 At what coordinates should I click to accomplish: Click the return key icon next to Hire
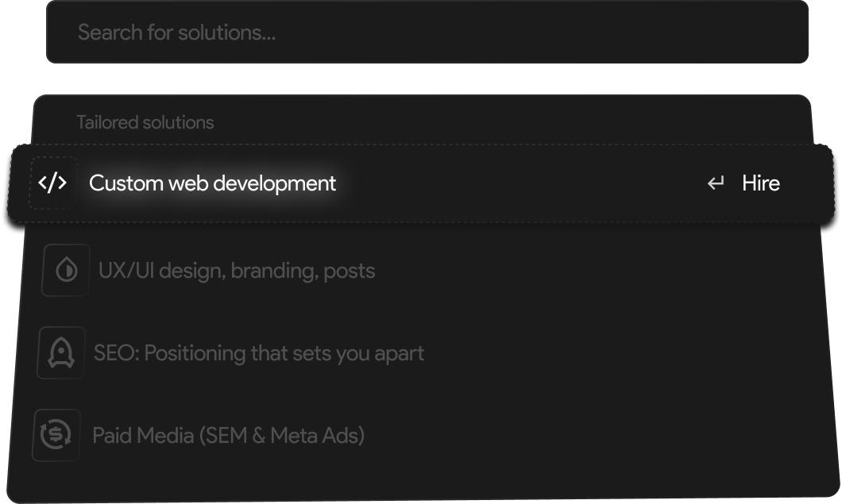tap(714, 183)
